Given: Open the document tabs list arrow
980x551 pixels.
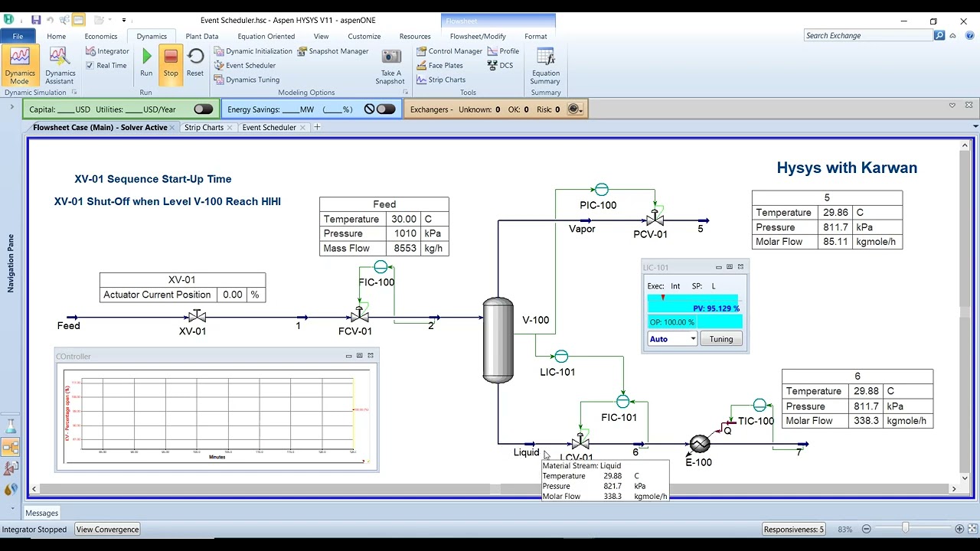Looking at the screenshot, I should click(975, 127).
